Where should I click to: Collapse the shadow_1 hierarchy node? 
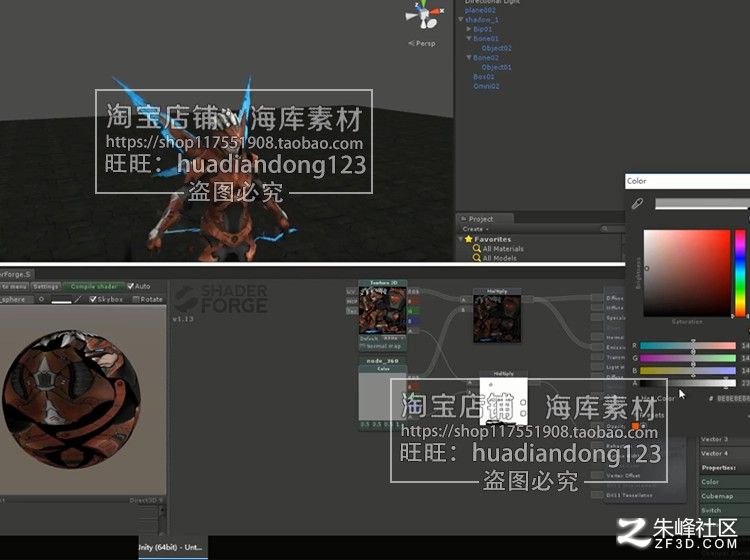460,20
